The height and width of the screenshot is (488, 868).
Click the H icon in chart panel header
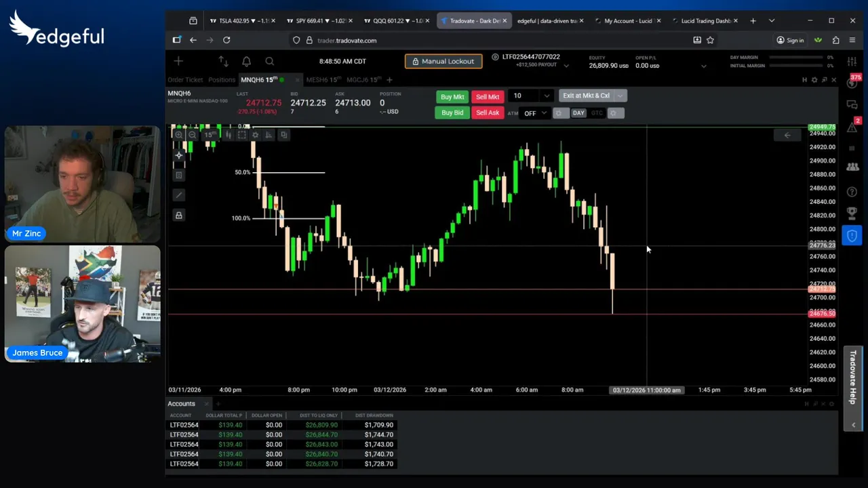click(804, 80)
